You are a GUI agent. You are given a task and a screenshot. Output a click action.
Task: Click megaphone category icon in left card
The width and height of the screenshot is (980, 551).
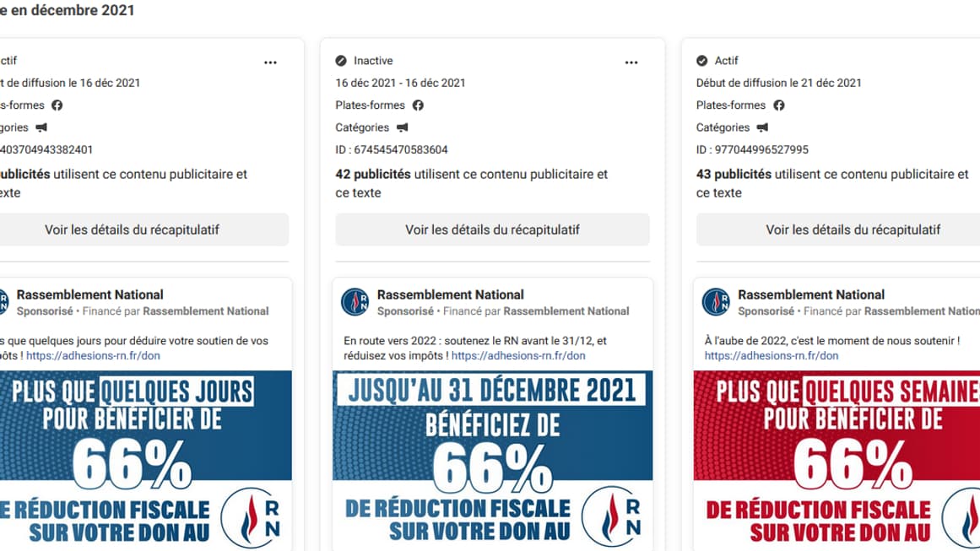41,127
